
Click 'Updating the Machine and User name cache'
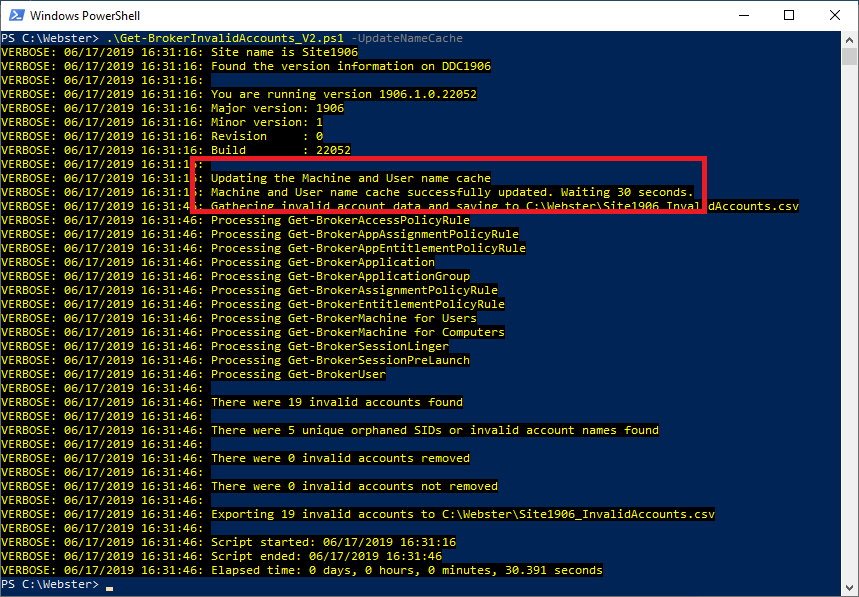click(x=351, y=178)
